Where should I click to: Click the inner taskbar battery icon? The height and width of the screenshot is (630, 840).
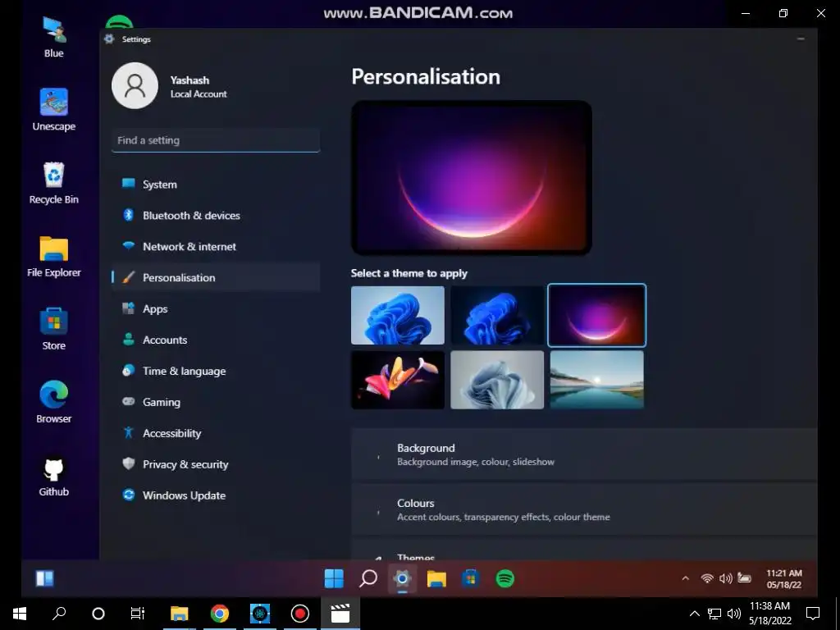[744, 578]
